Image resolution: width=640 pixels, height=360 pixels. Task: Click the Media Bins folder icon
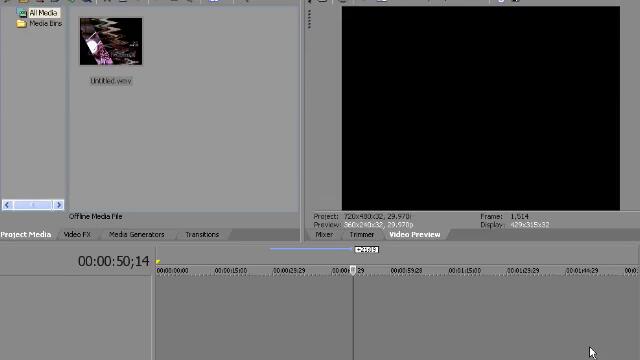(22, 24)
